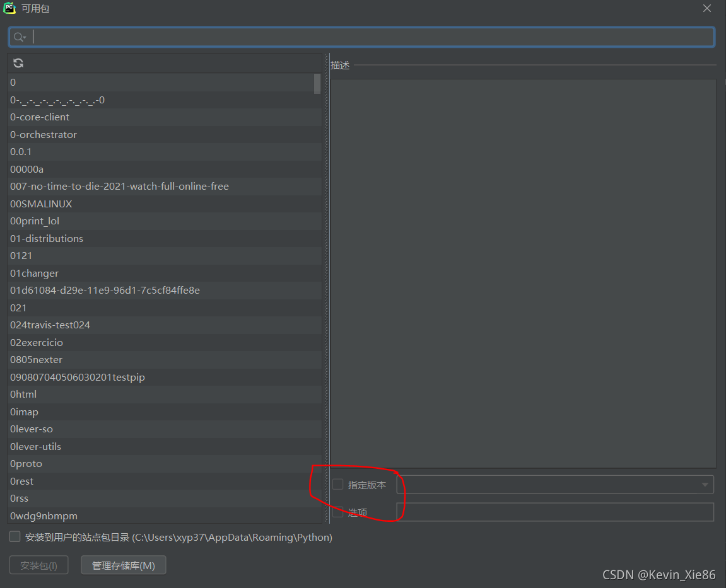Click the refresh packages icon
The height and width of the screenshot is (588, 726).
click(x=18, y=62)
